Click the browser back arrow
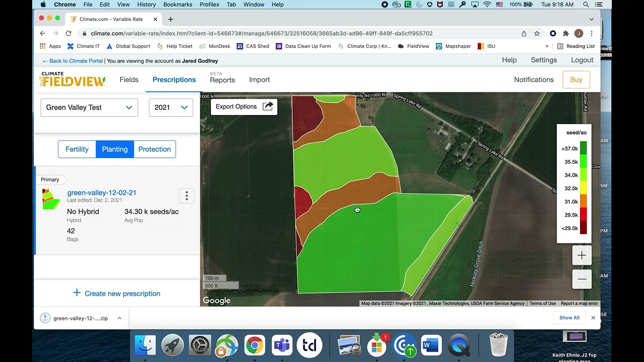644x362 pixels. click(43, 33)
